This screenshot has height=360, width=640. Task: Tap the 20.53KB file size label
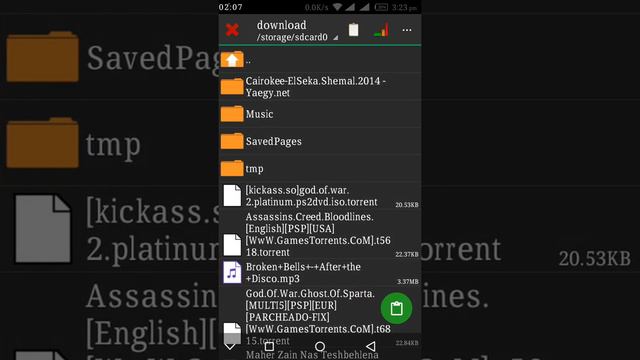[407, 205]
